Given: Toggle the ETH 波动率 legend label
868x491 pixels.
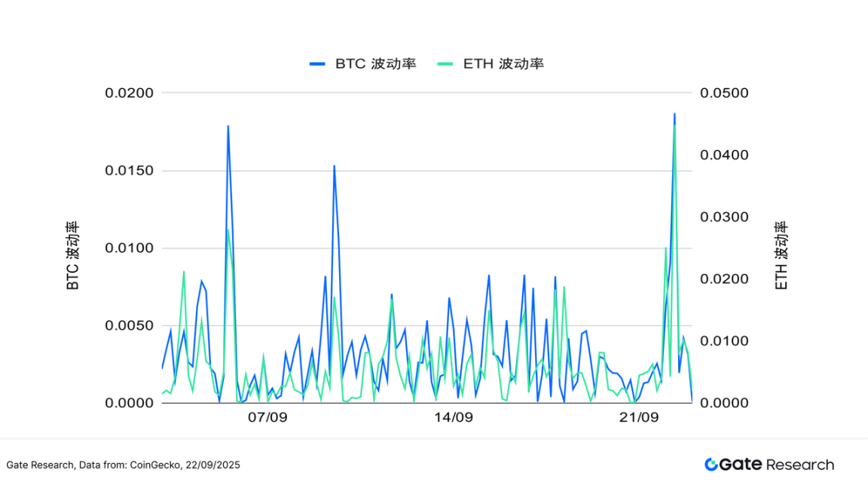Looking at the screenshot, I should (503, 64).
